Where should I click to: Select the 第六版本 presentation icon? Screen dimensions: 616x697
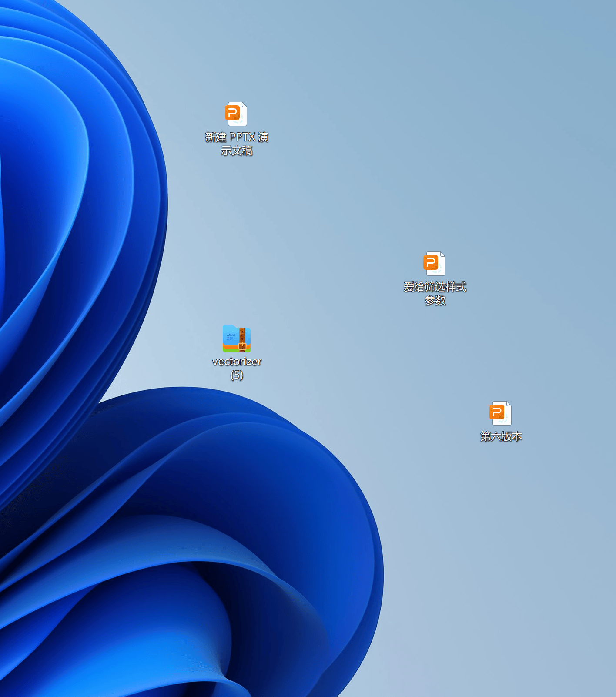tap(501, 413)
